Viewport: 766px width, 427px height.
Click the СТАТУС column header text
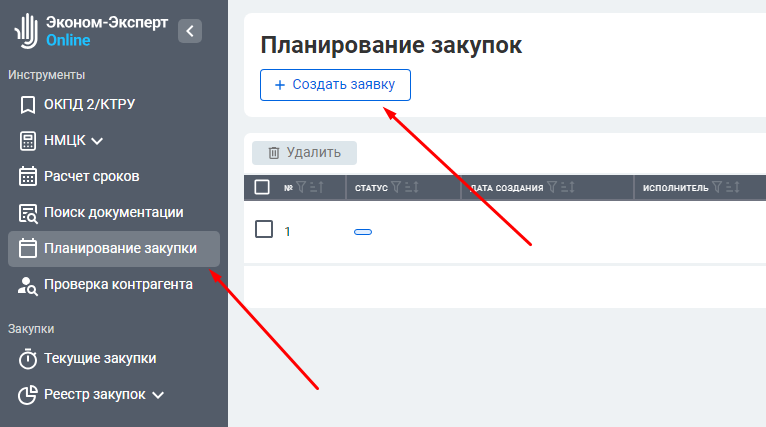pos(371,188)
